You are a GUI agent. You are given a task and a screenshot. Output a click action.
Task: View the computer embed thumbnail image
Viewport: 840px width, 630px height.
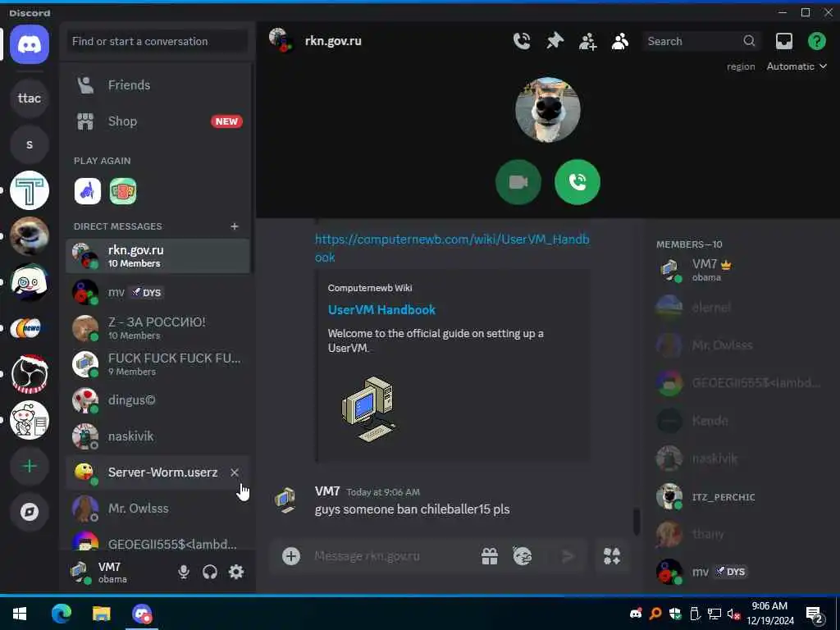368,409
